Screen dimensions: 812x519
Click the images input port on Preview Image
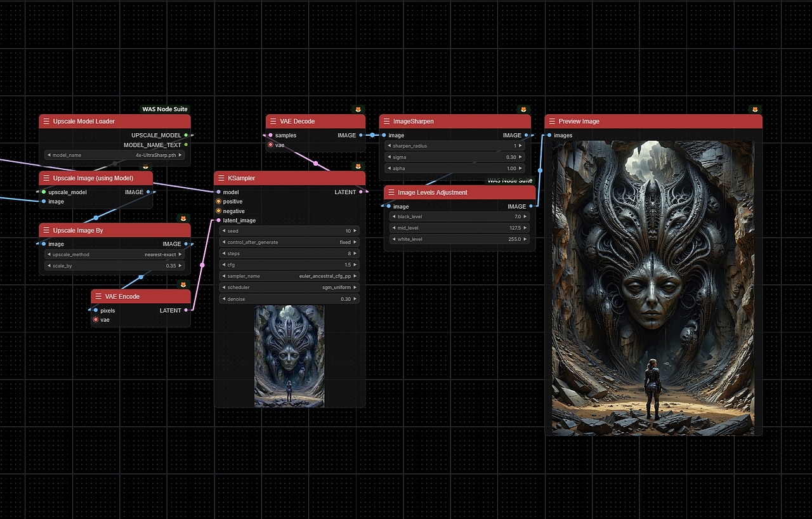pos(549,135)
